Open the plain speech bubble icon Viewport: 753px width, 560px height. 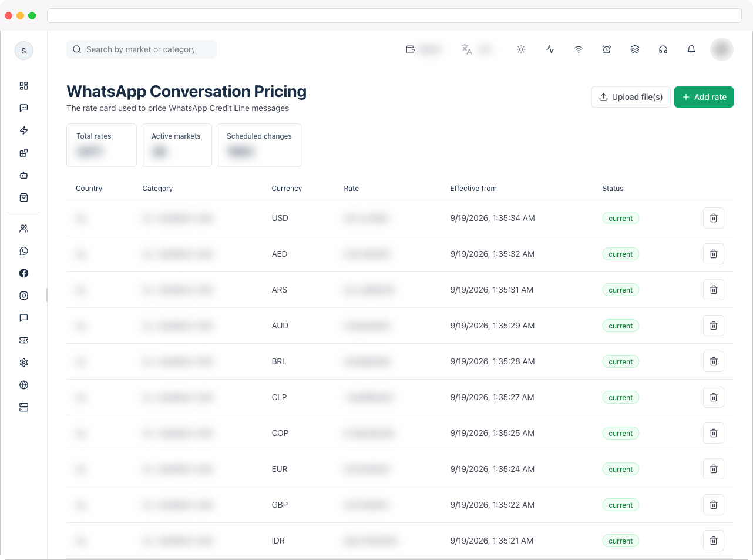23,318
